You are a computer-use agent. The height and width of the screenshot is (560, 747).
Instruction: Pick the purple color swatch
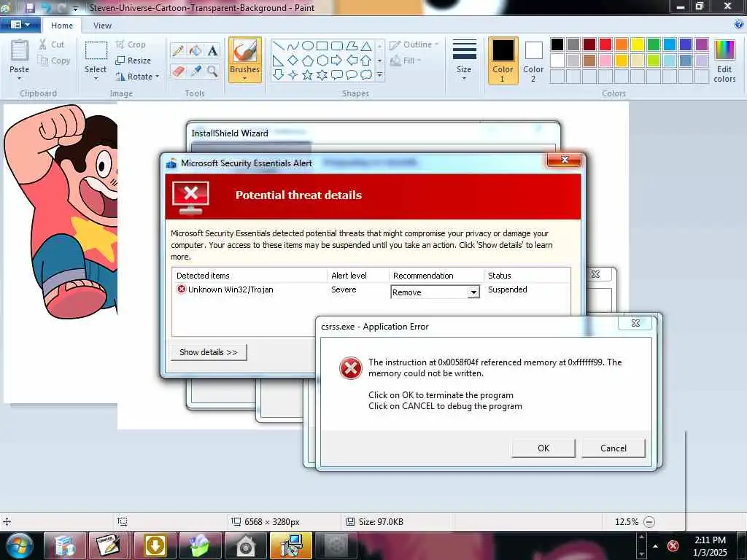(702, 44)
